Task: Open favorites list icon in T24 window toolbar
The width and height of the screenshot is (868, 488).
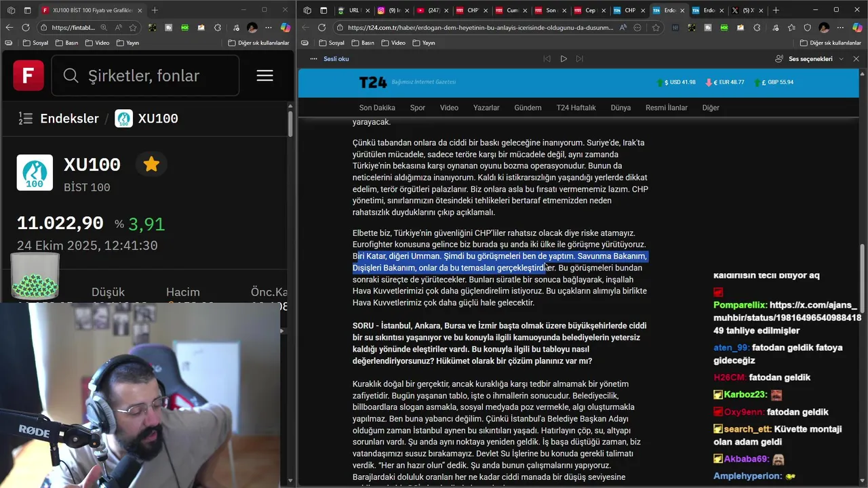Action: pyautogui.click(x=791, y=28)
